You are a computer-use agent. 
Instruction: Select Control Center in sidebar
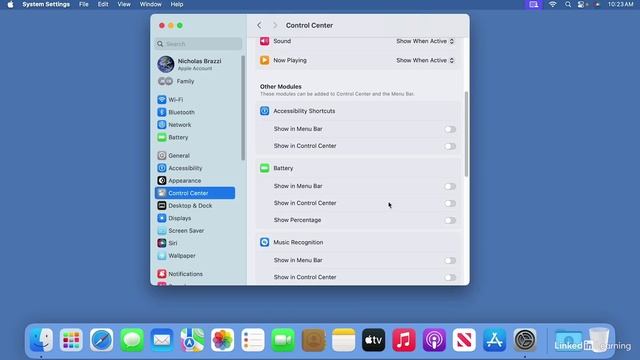[x=195, y=193]
